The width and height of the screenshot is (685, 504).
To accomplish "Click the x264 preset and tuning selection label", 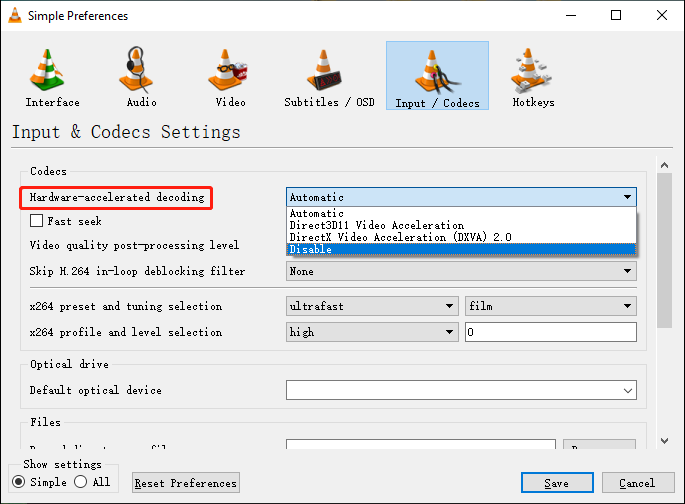I will pos(126,306).
